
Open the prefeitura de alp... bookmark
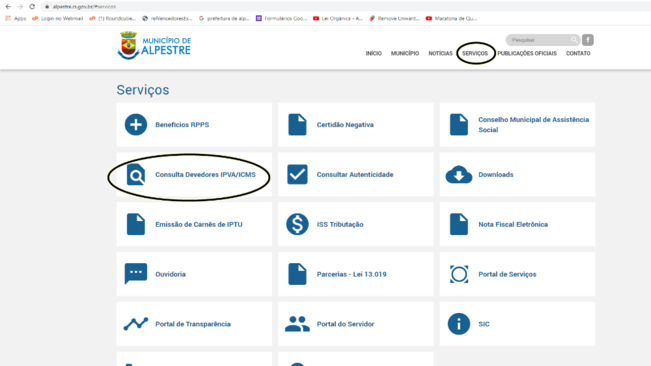pyautogui.click(x=224, y=18)
